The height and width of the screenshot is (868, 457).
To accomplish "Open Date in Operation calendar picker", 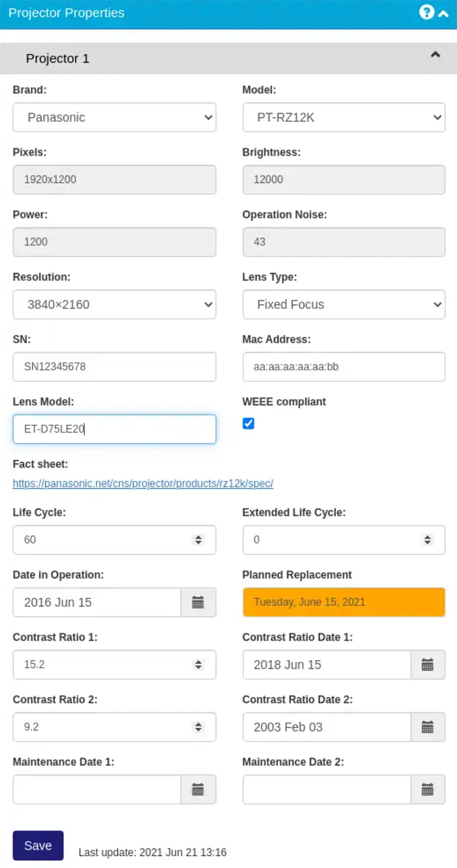I will point(198,602).
